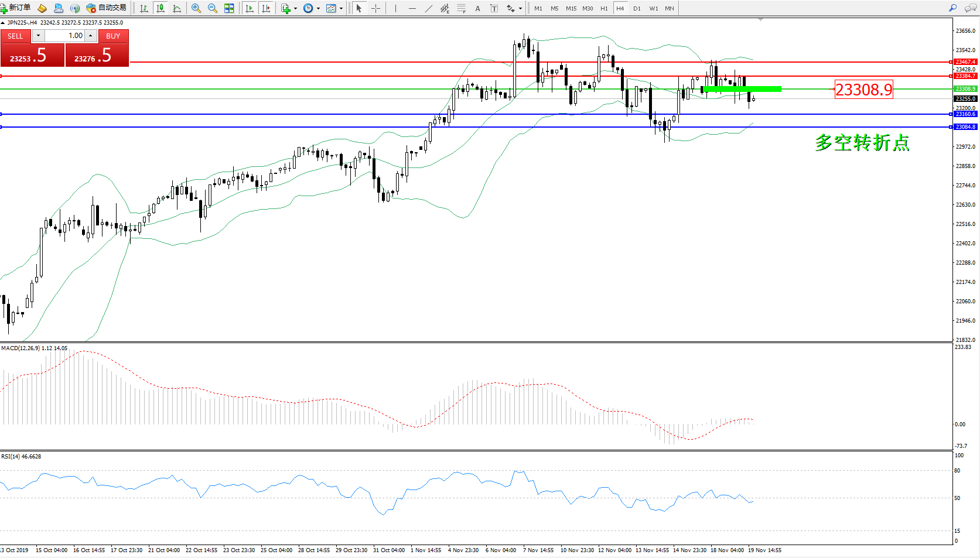Click the zoom out magnifier icon
The image size is (980, 558).
tap(213, 8)
